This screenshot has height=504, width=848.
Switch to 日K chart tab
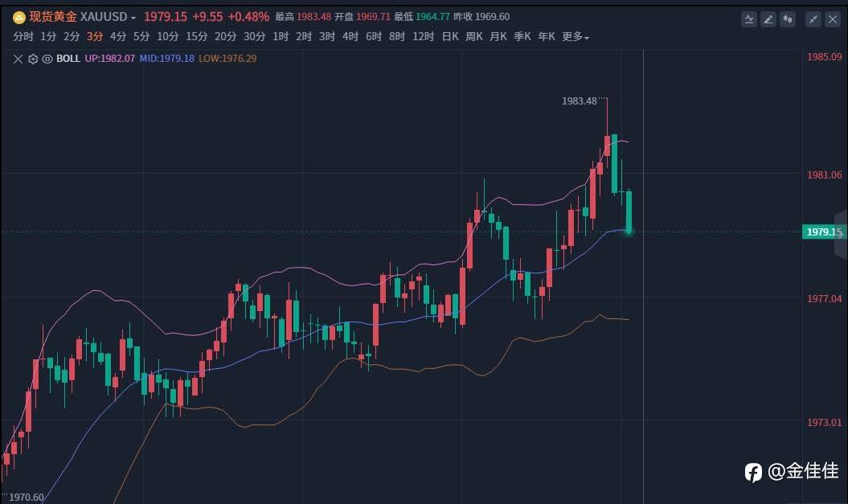(450, 36)
